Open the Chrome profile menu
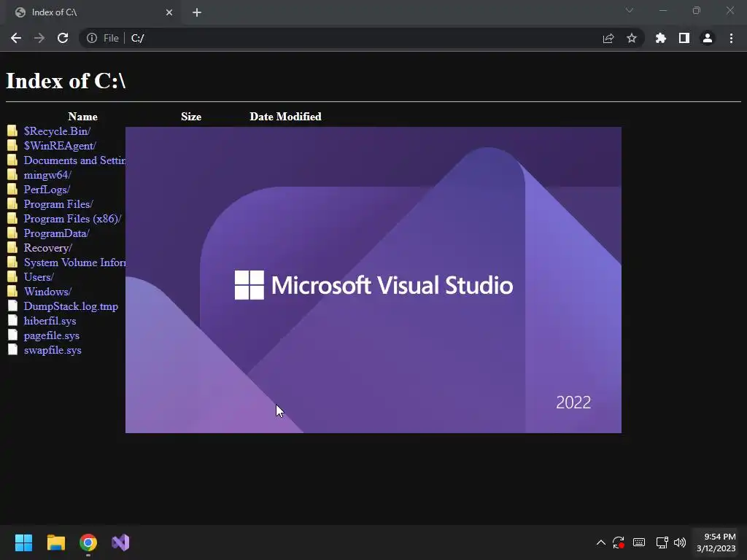Image resolution: width=747 pixels, height=560 pixels. [x=708, y=38]
